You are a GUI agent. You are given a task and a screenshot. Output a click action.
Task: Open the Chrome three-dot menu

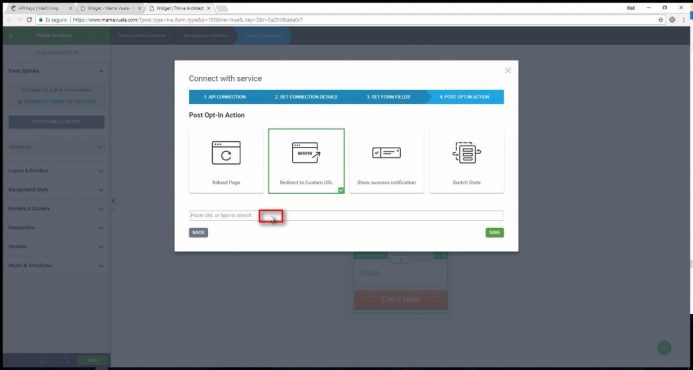(x=684, y=20)
